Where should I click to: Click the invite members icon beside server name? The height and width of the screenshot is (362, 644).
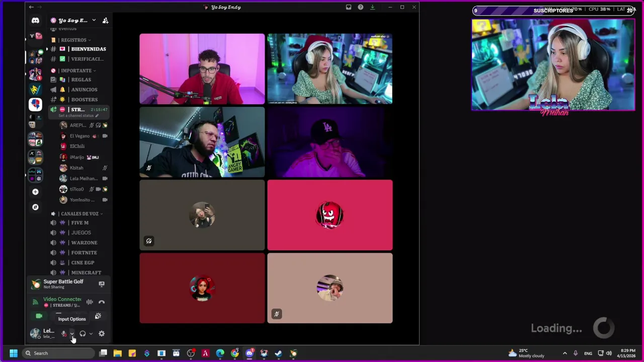click(105, 21)
